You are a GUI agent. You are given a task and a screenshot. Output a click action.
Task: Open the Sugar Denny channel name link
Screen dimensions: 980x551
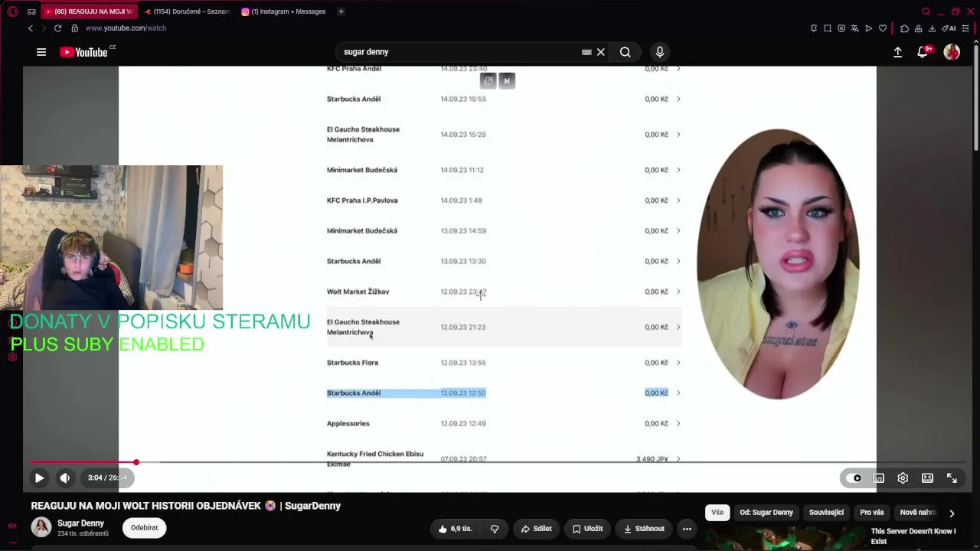coord(80,523)
